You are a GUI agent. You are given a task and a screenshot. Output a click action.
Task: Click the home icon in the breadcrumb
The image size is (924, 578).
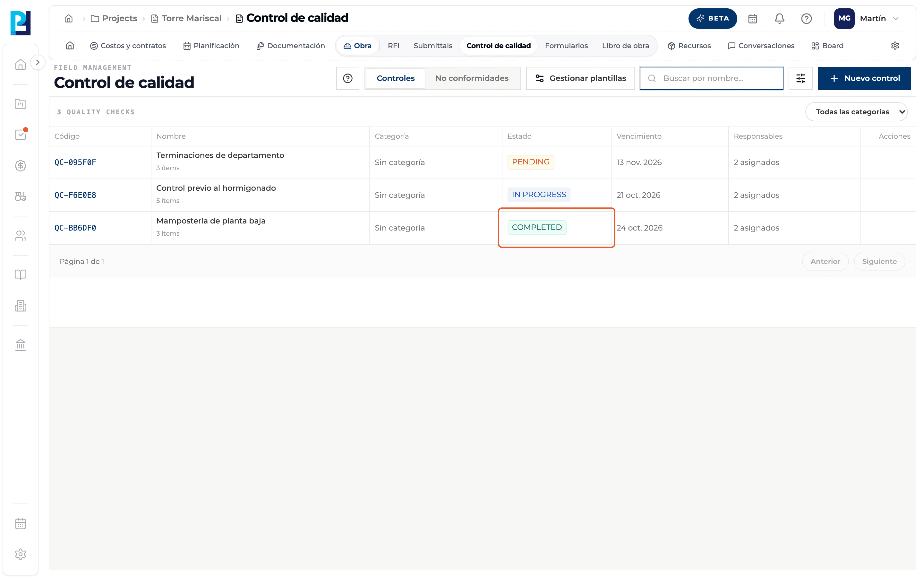(x=69, y=18)
